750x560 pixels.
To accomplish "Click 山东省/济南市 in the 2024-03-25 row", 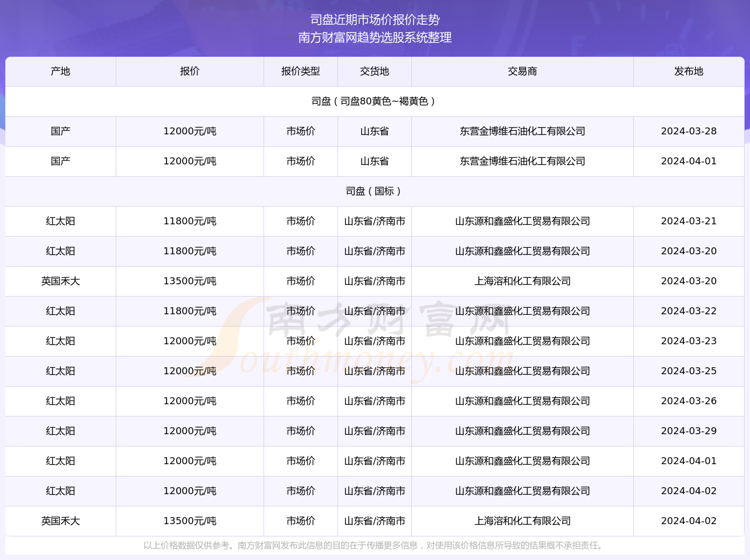I will click(x=374, y=371).
